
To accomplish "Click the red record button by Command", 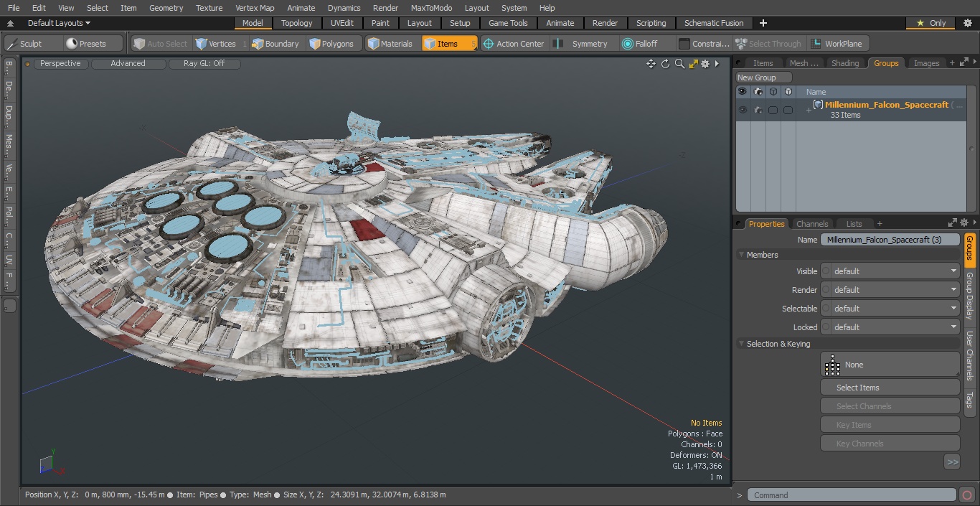I will (x=967, y=495).
